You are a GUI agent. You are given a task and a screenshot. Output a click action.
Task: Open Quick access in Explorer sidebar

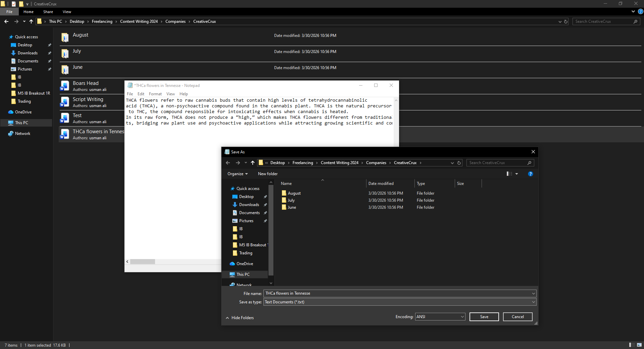click(x=26, y=37)
